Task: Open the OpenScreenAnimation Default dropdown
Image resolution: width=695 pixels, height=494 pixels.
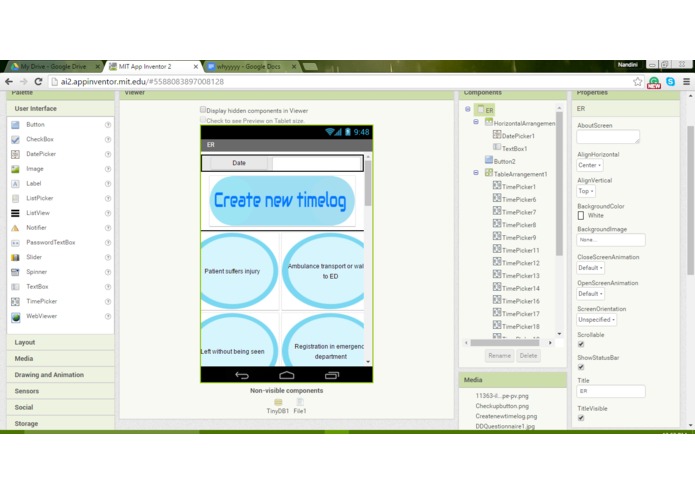Action: pyautogui.click(x=591, y=294)
